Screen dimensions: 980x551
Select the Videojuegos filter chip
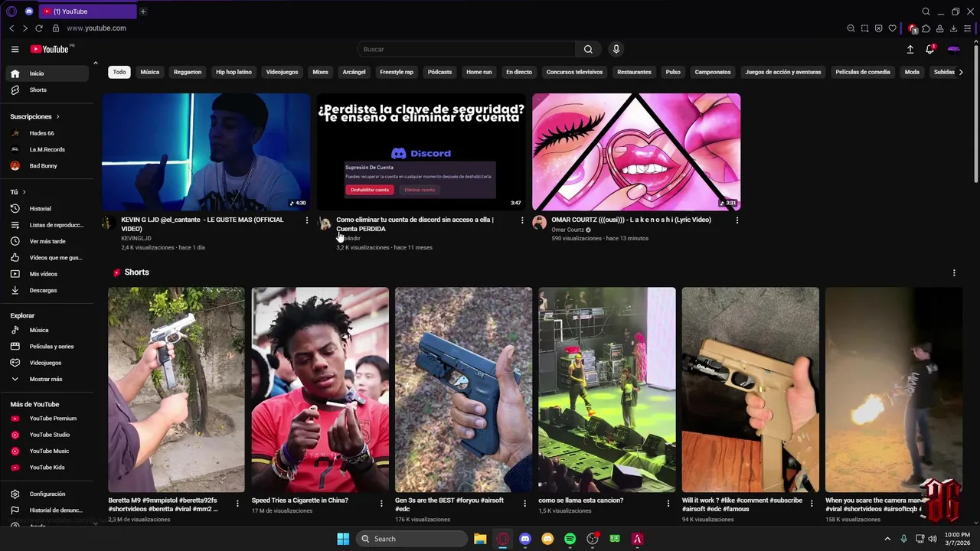click(x=282, y=72)
